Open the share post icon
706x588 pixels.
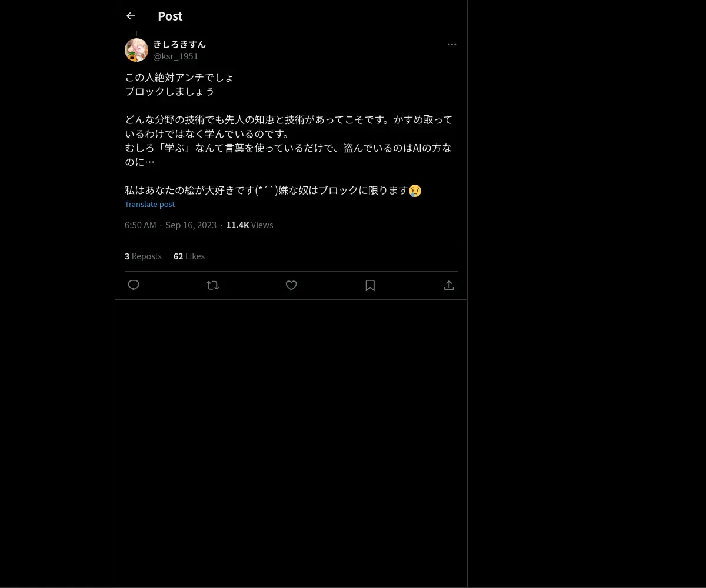tap(449, 285)
